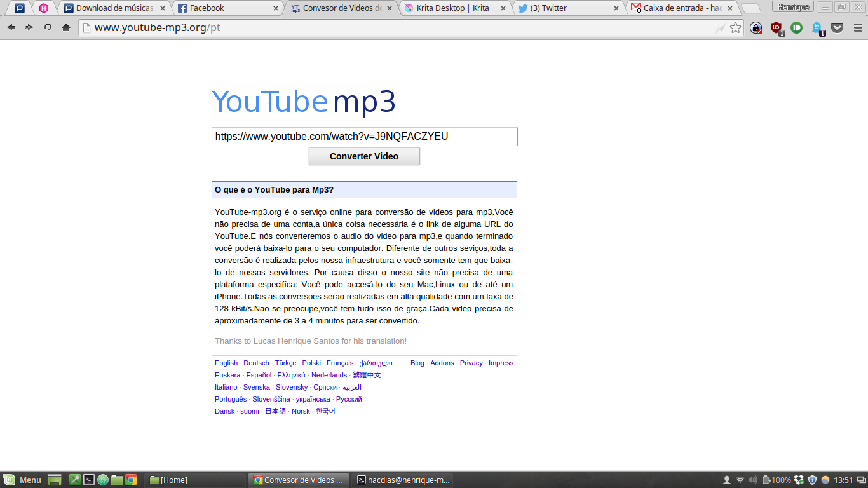Click the address bar URL
868x488 pixels.
coord(158,28)
